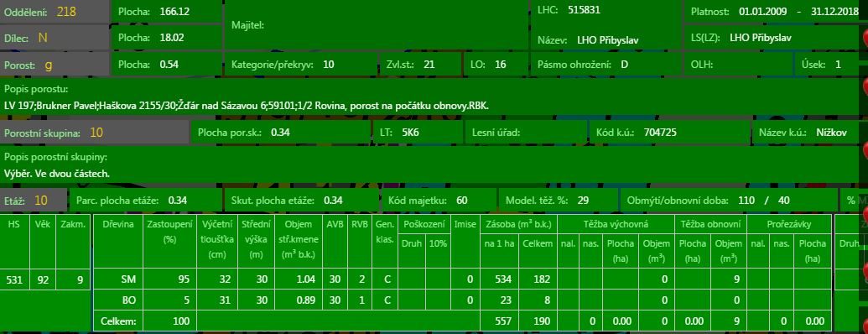This screenshot has width=868, height=334.
Task: Click LHO Přibyslav next to Název
Action: tap(608, 40)
